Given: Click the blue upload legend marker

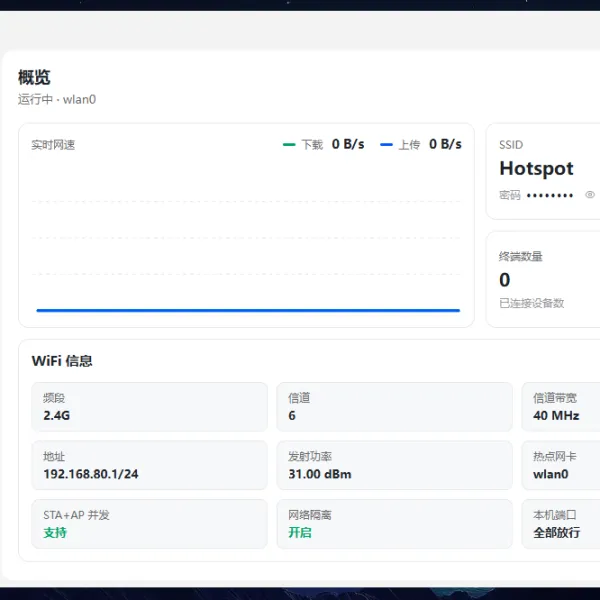Looking at the screenshot, I should [x=386, y=145].
